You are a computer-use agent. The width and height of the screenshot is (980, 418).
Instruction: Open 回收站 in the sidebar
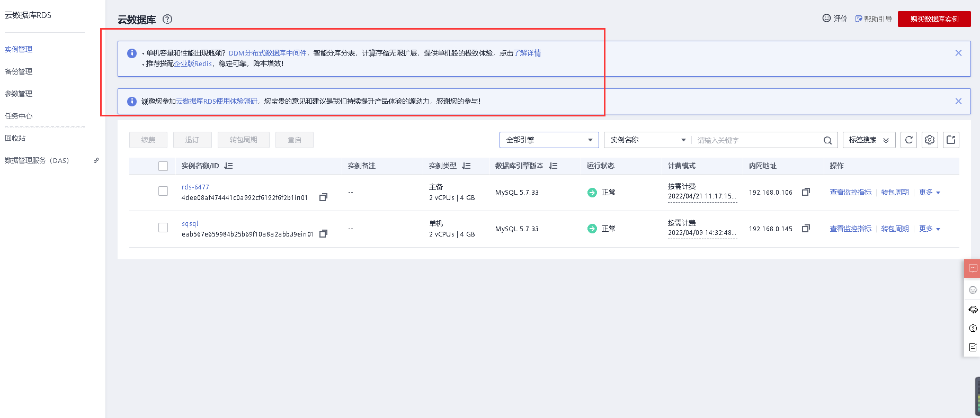[x=15, y=138]
